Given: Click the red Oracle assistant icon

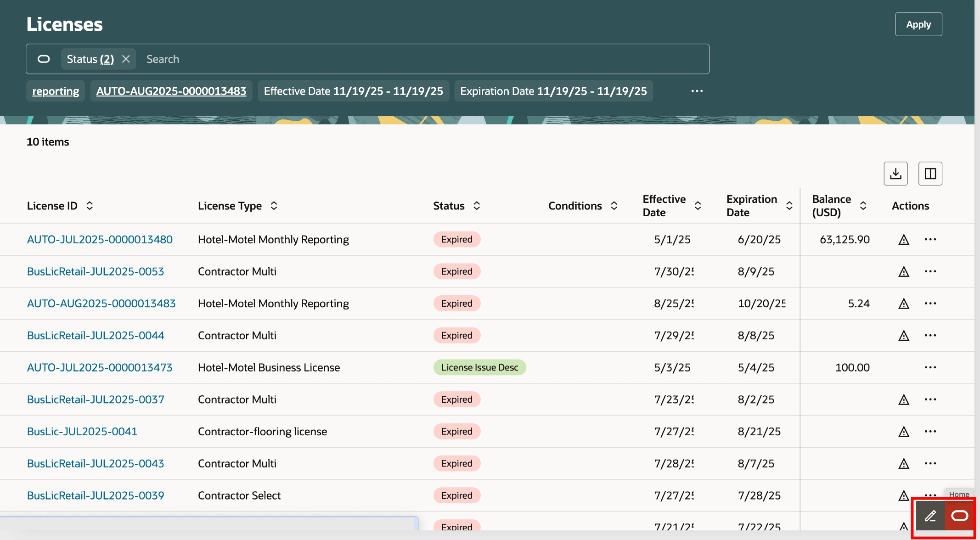Looking at the screenshot, I should pos(959,516).
